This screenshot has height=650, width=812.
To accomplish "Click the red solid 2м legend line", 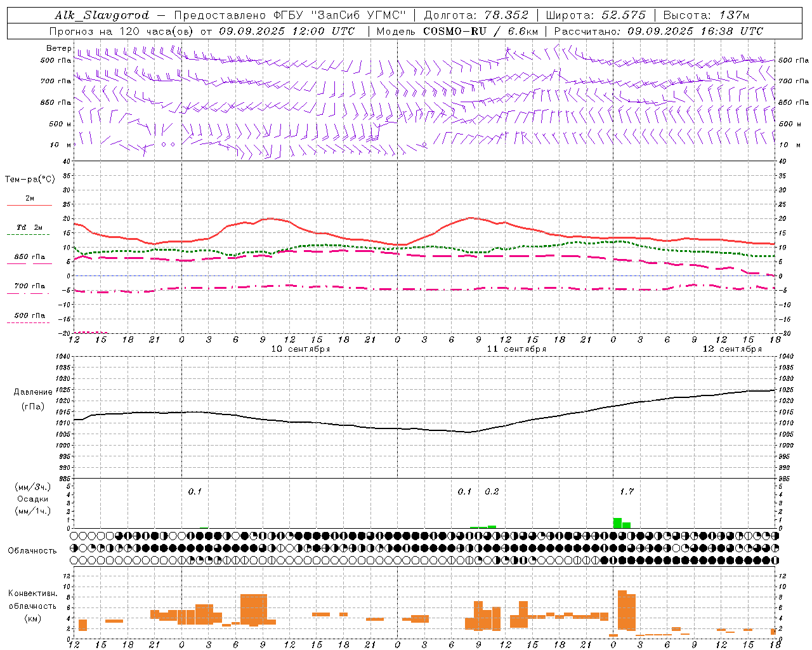I will coord(29,205).
